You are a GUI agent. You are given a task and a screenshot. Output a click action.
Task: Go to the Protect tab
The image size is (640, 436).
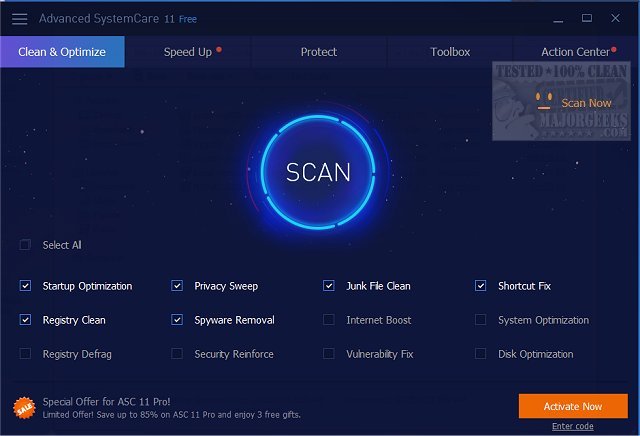(319, 52)
